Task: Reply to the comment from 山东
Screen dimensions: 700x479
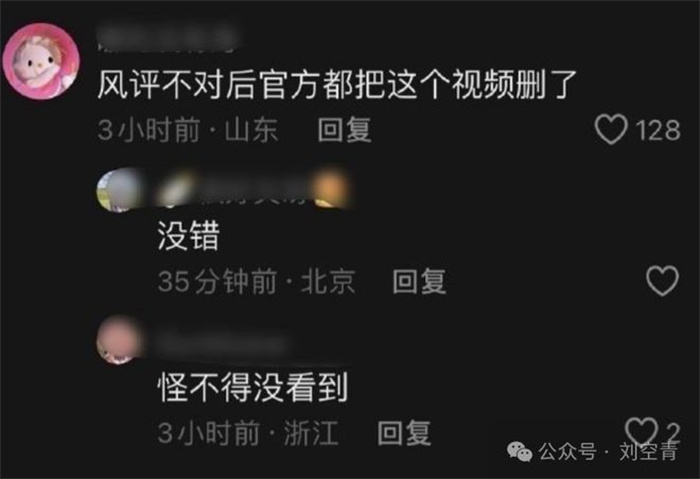Action: pyautogui.click(x=344, y=130)
